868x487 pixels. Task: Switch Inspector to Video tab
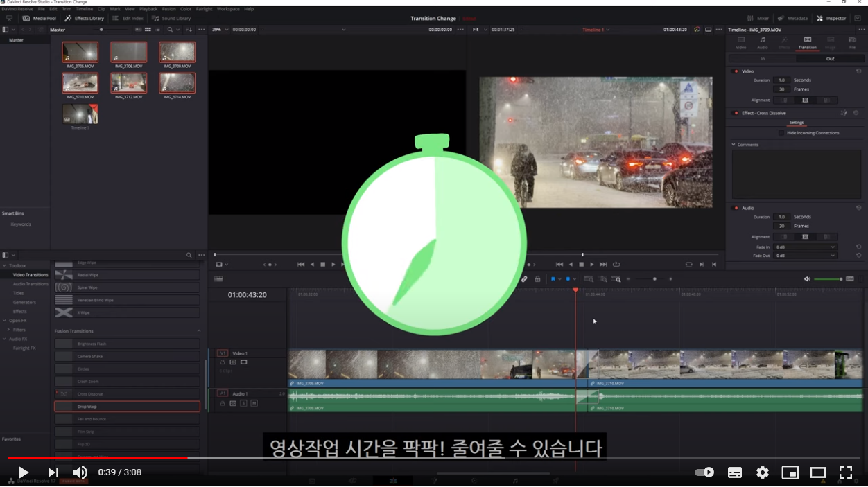(x=740, y=43)
